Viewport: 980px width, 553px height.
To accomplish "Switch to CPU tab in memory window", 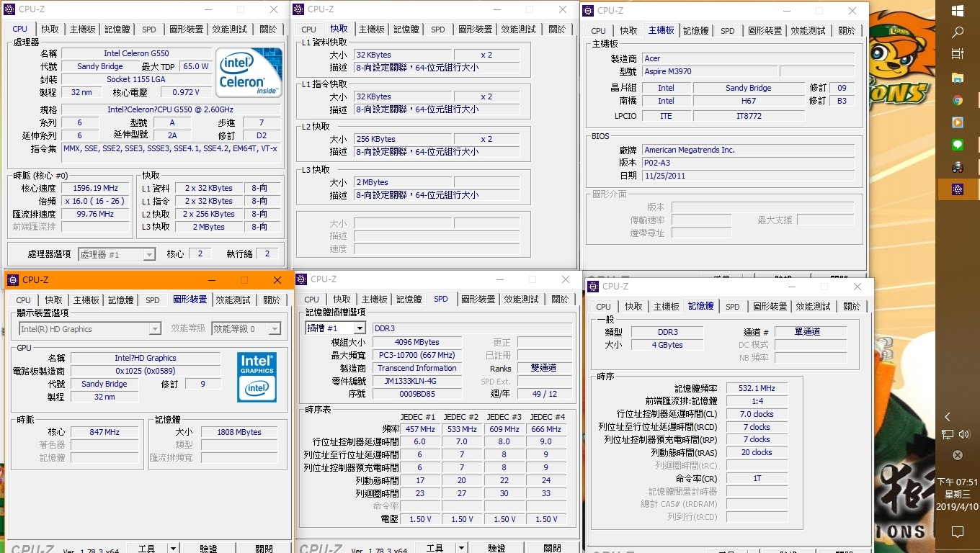I will (604, 307).
